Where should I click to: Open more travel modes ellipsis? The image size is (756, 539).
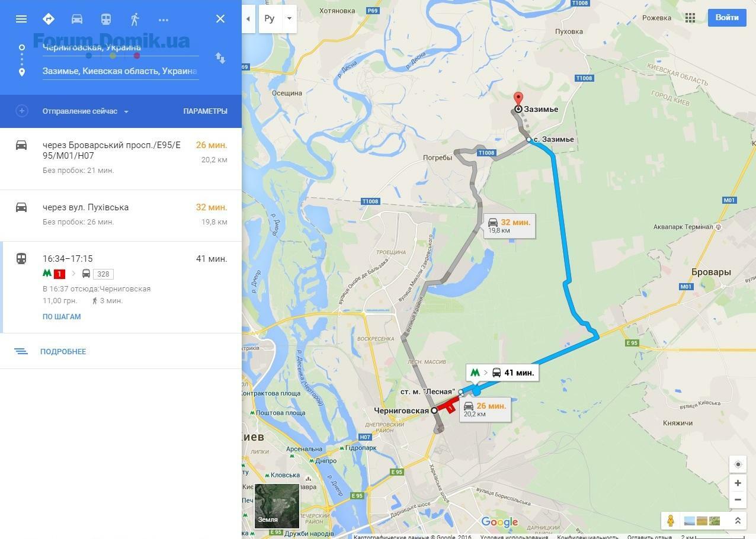(164, 20)
